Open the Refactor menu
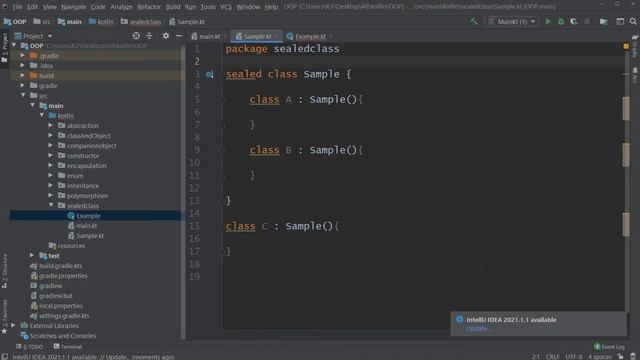640x360 pixels. pyautogui.click(x=149, y=7)
